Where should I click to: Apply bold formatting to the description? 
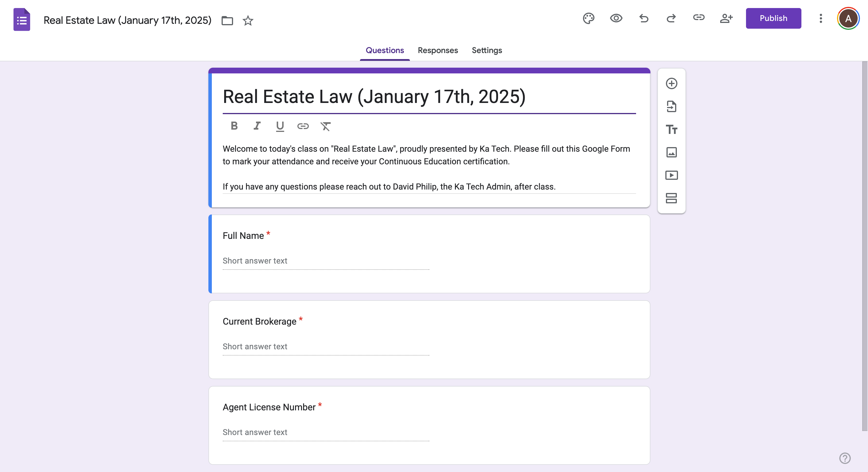pyautogui.click(x=234, y=126)
